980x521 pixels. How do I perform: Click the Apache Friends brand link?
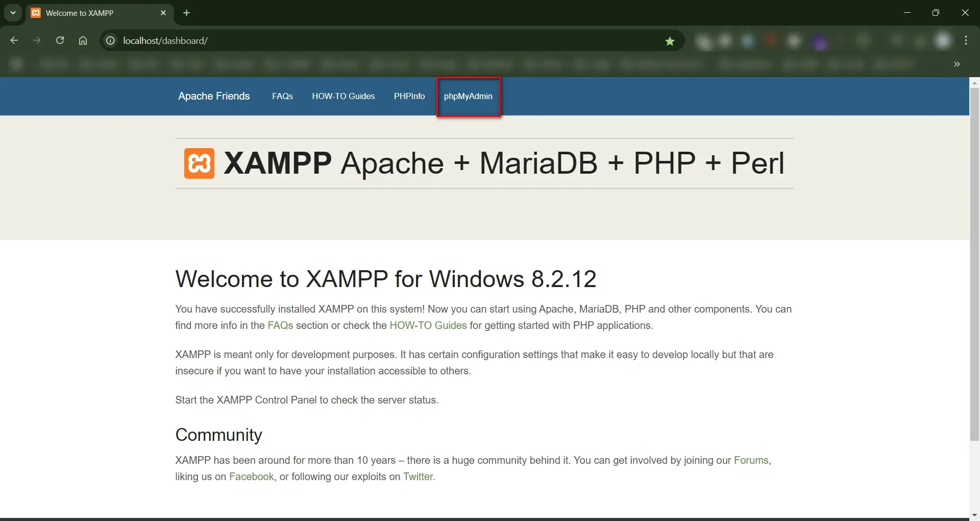click(x=214, y=96)
